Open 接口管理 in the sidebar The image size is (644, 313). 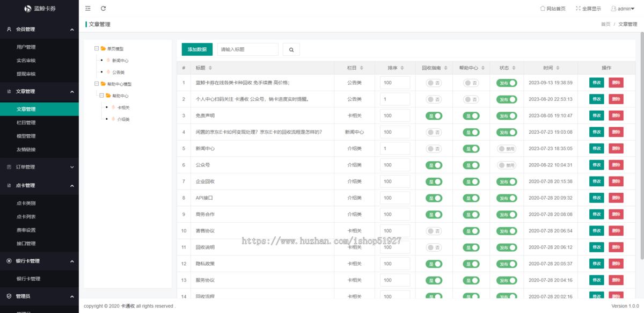(x=26, y=244)
